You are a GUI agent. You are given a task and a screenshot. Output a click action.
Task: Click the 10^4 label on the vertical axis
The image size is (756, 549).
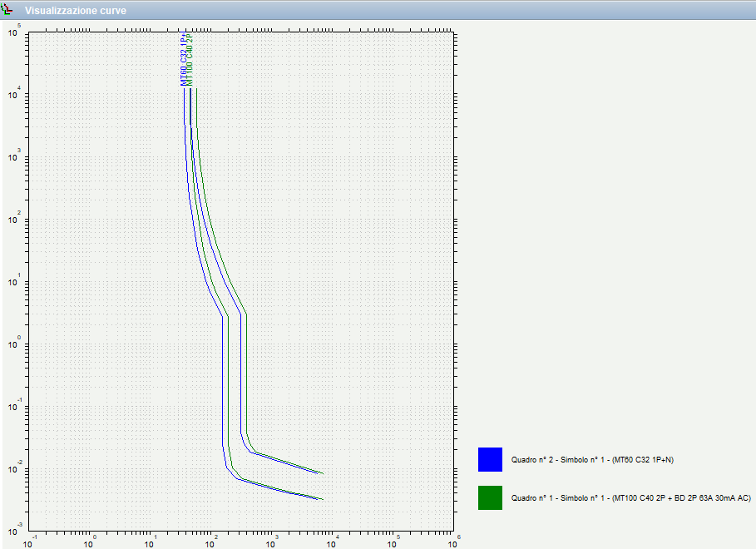point(13,94)
